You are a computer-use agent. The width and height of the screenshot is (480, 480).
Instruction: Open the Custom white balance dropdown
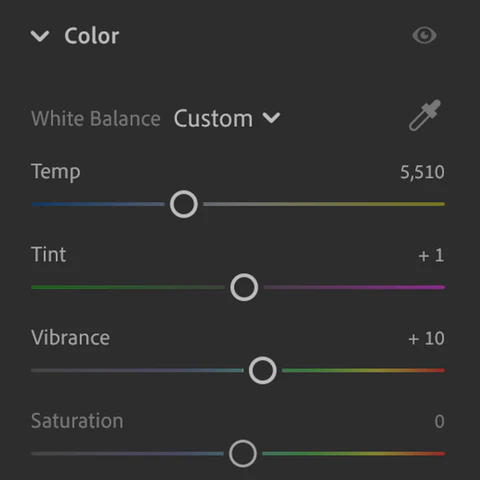click(x=227, y=118)
